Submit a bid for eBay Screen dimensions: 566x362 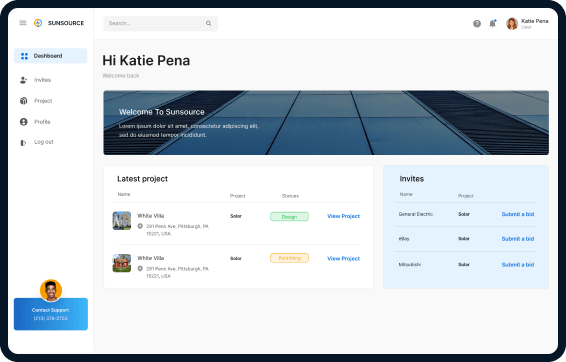coord(518,239)
